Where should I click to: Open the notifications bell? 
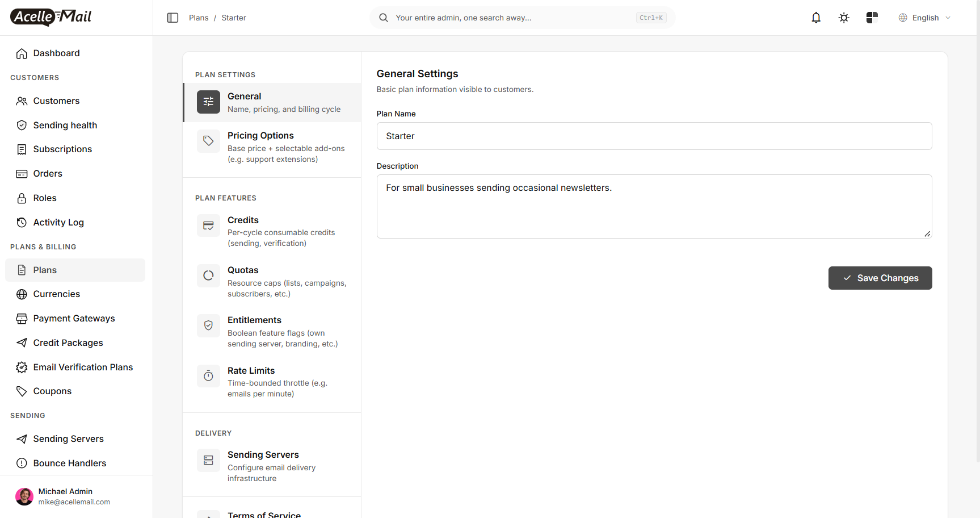(x=816, y=18)
